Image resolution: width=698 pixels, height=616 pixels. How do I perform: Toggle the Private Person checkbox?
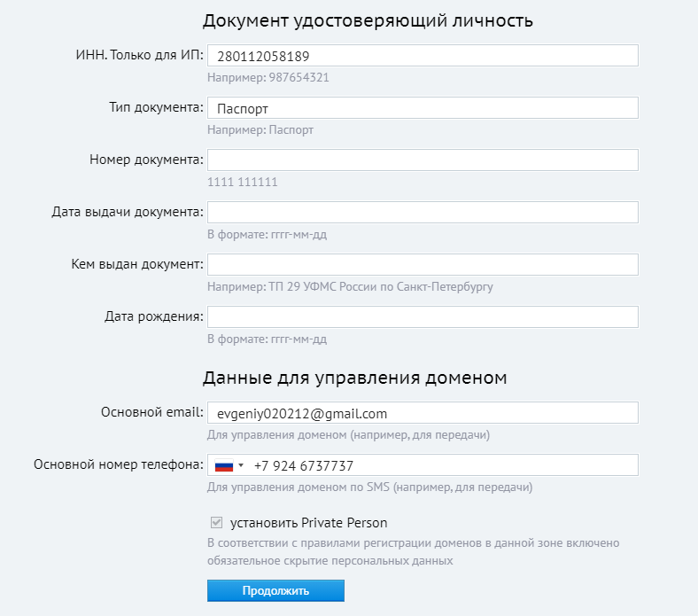pyautogui.click(x=216, y=523)
